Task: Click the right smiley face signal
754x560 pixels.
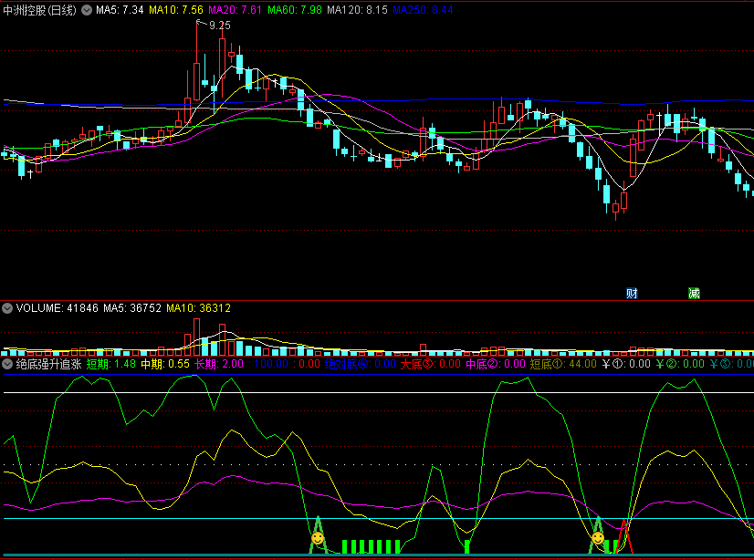Action: [x=598, y=538]
